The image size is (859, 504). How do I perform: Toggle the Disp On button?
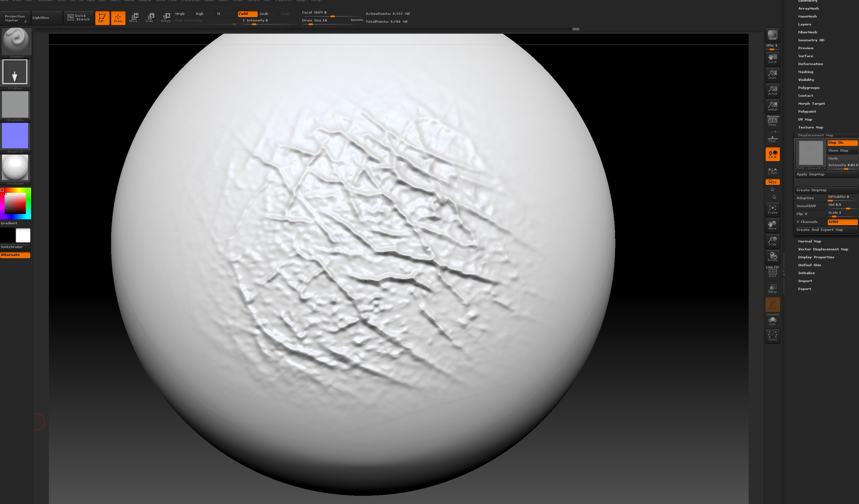click(842, 143)
